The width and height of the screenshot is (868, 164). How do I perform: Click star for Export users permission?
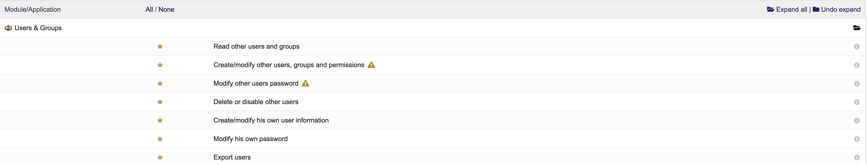pos(160,157)
